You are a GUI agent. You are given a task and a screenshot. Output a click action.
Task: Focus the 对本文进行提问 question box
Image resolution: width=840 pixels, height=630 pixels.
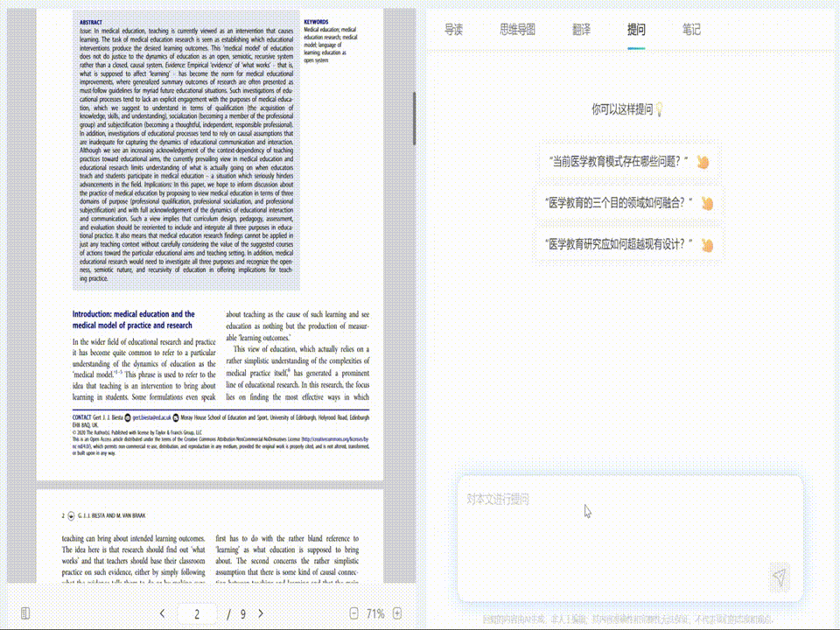coord(630,537)
